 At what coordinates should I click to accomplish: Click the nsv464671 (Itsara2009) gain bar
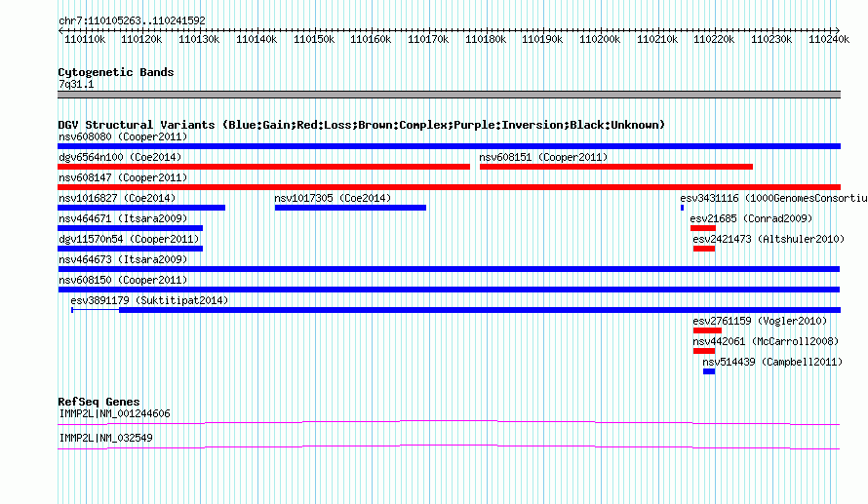pos(130,228)
